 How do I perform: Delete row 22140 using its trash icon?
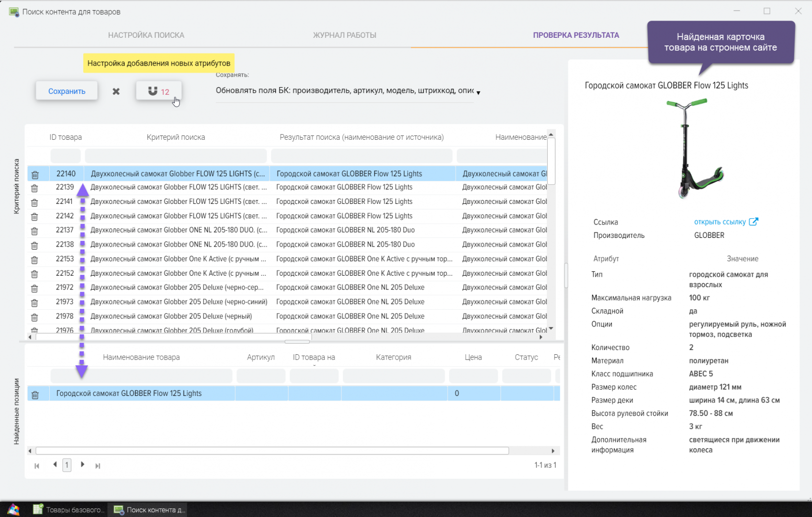point(35,175)
